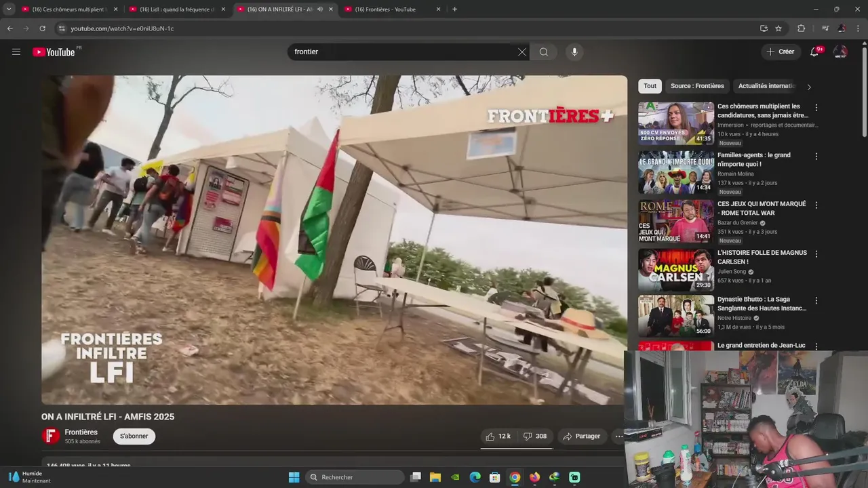The width and height of the screenshot is (868, 488).
Task: Mute the audio icon on the playing tab
Action: coord(320,9)
